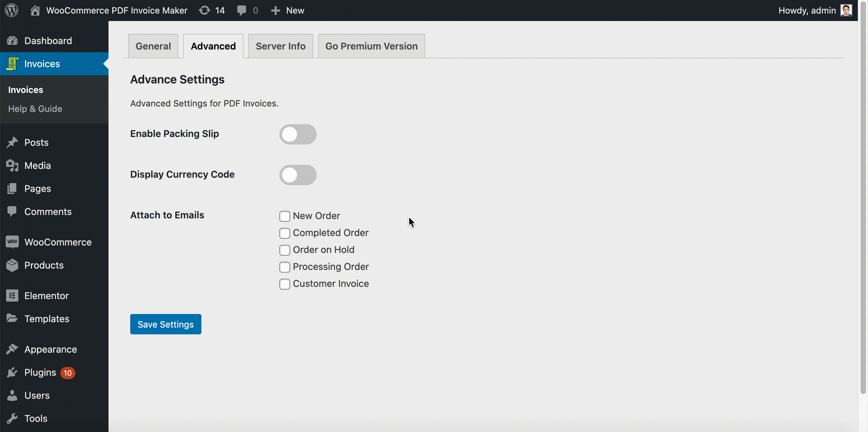
Task: Check the Completed Order checkbox
Action: (284, 233)
